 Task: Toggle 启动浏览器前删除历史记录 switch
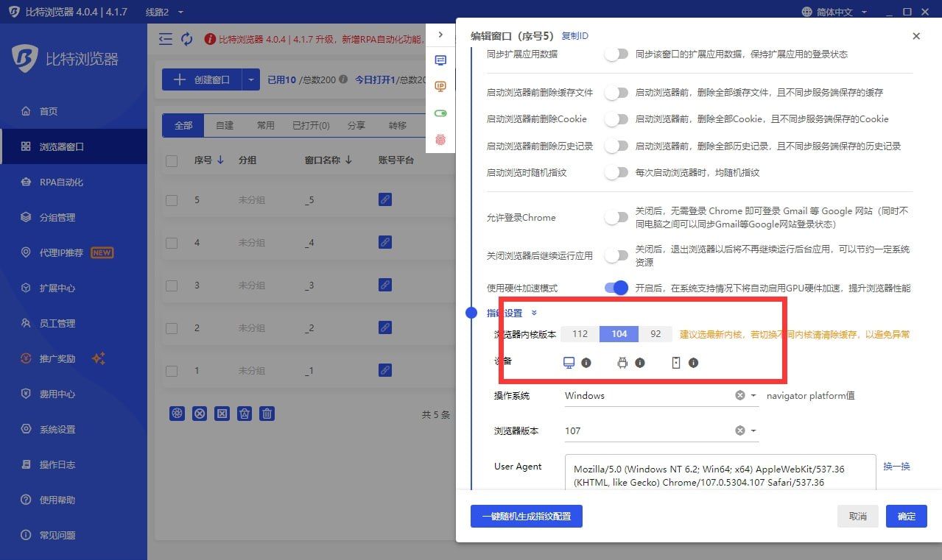pos(616,146)
